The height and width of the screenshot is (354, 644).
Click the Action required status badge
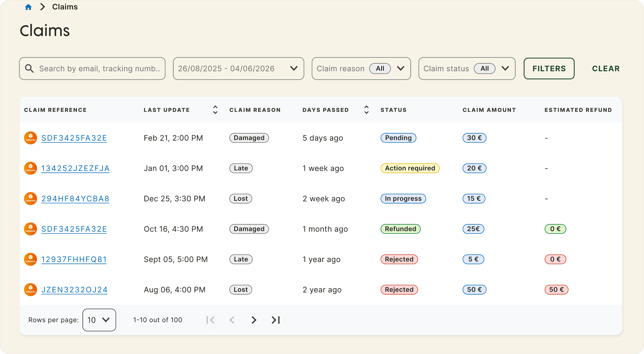point(410,168)
